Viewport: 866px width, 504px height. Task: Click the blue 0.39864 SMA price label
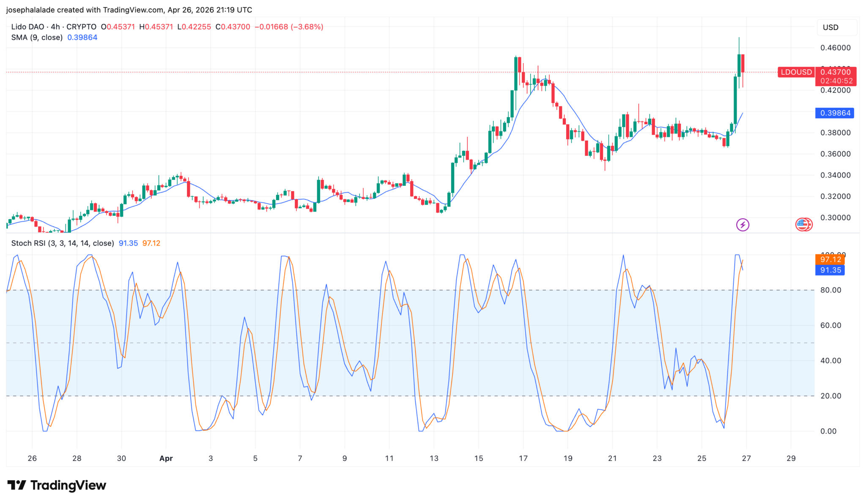point(835,113)
